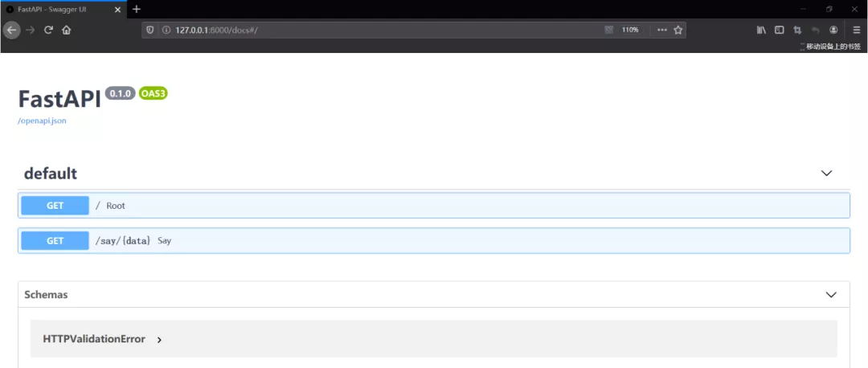This screenshot has width=868, height=368.
Task: Collapse the default section chevron
Action: (x=826, y=174)
